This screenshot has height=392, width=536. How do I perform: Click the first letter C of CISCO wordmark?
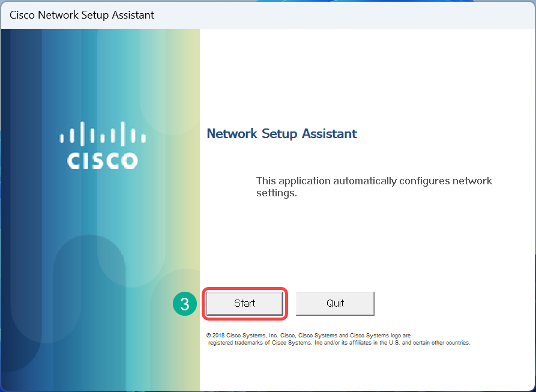point(74,160)
